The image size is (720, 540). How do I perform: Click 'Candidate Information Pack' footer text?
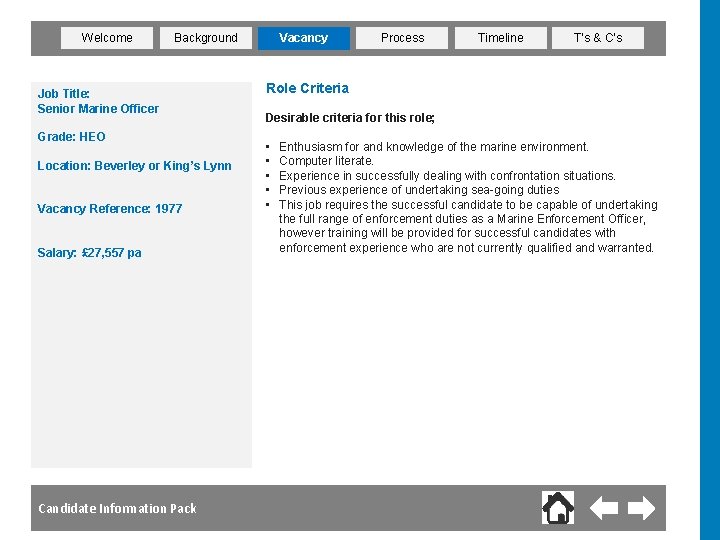click(118, 509)
